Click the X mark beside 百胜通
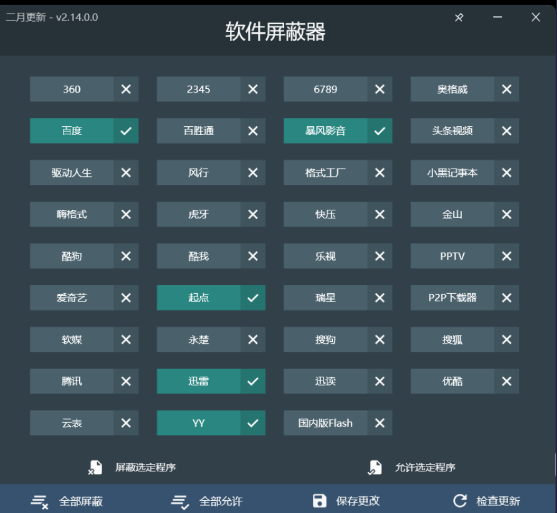Screen dimensions: 557x513 [253, 131]
